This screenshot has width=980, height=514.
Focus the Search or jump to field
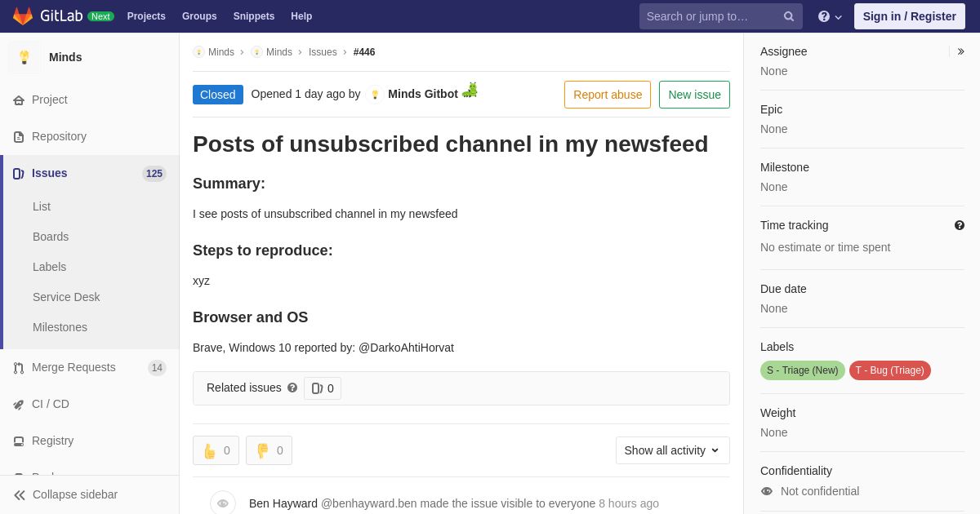pos(710,16)
